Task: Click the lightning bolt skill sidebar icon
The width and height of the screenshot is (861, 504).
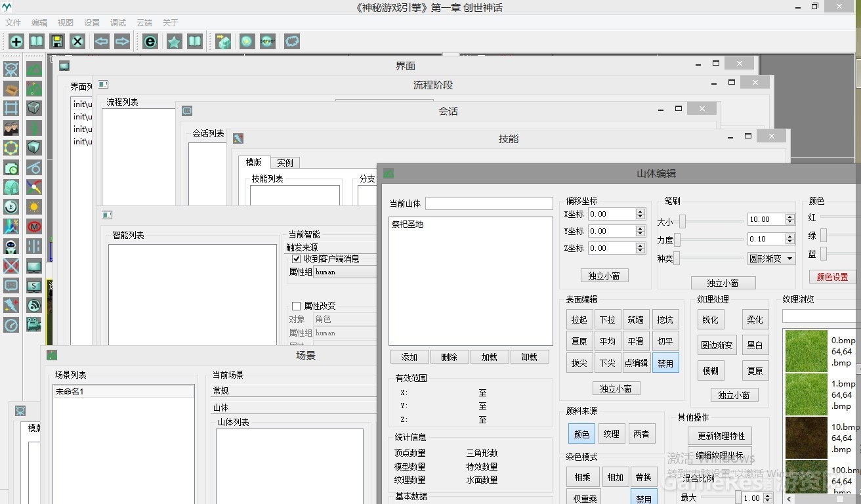Action: coord(11,305)
